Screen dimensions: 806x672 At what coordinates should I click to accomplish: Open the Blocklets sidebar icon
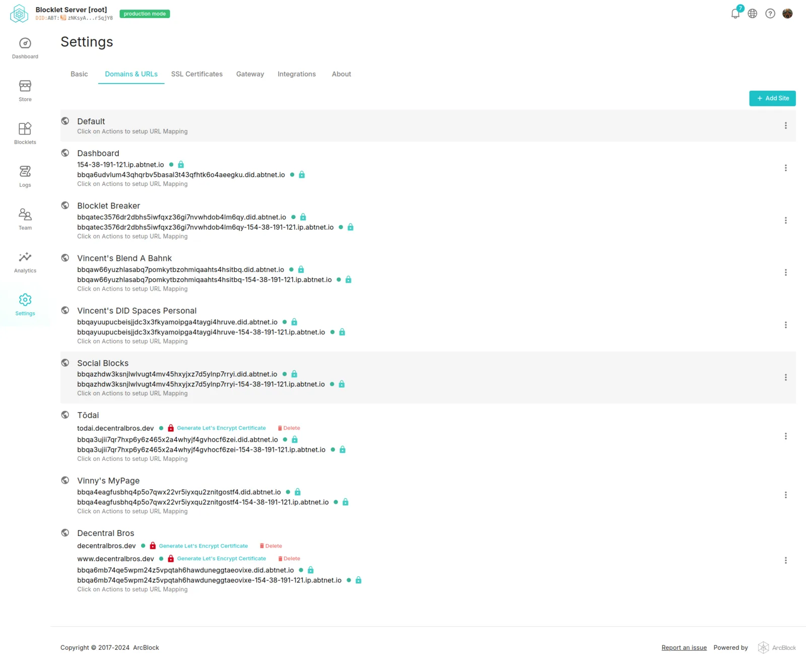(x=25, y=129)
